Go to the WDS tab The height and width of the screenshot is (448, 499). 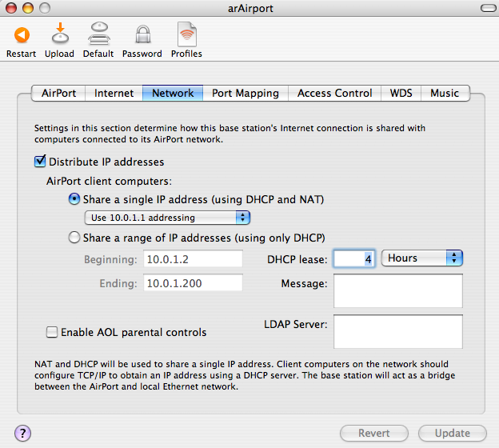coord(401,93)
